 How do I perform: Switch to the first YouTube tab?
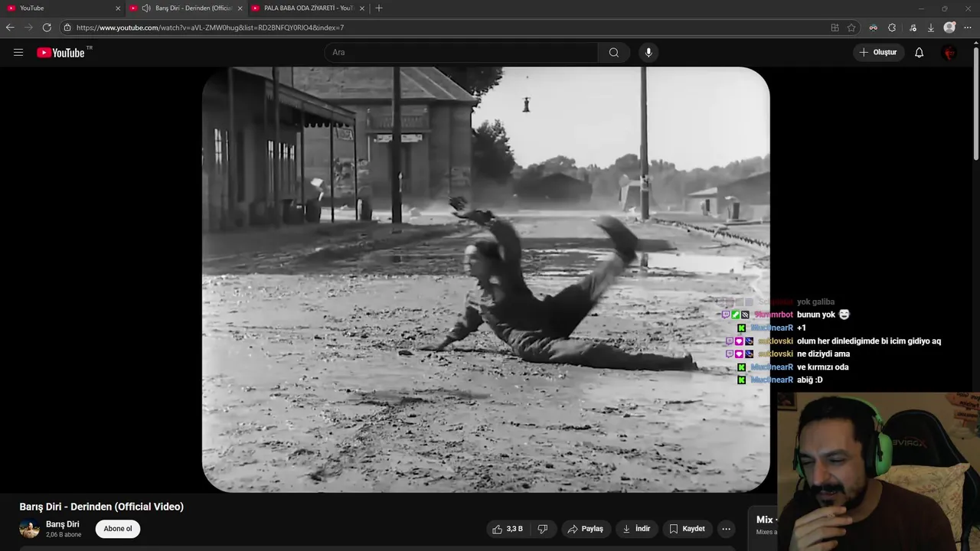(63, 8)
